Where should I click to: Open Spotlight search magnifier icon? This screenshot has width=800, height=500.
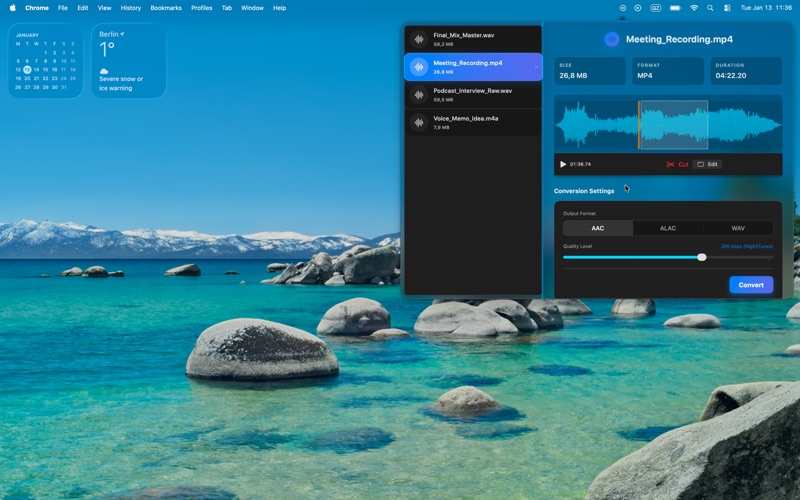tap(710, 8)
